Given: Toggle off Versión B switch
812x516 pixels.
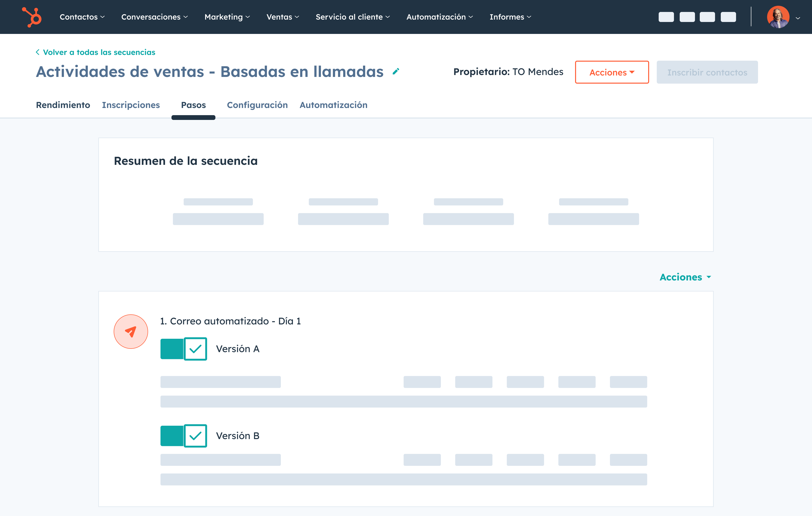Looking at the screenshot, I should pyautogui.click(x=183, y=436).
